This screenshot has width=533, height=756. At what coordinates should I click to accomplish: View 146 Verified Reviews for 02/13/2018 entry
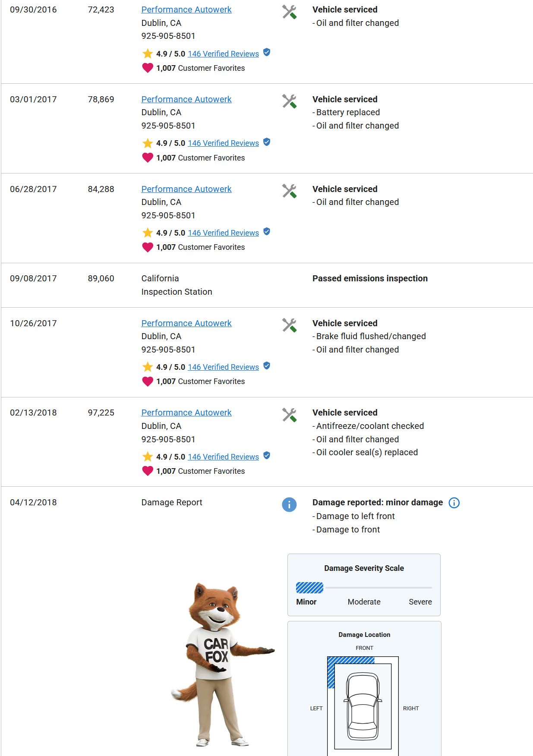pos(223,457)
